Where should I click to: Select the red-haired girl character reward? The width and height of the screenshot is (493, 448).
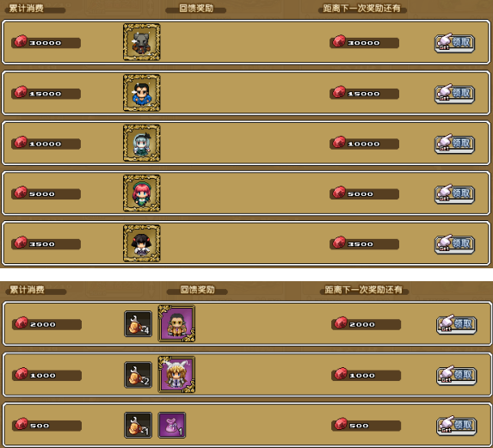[142, 193]
